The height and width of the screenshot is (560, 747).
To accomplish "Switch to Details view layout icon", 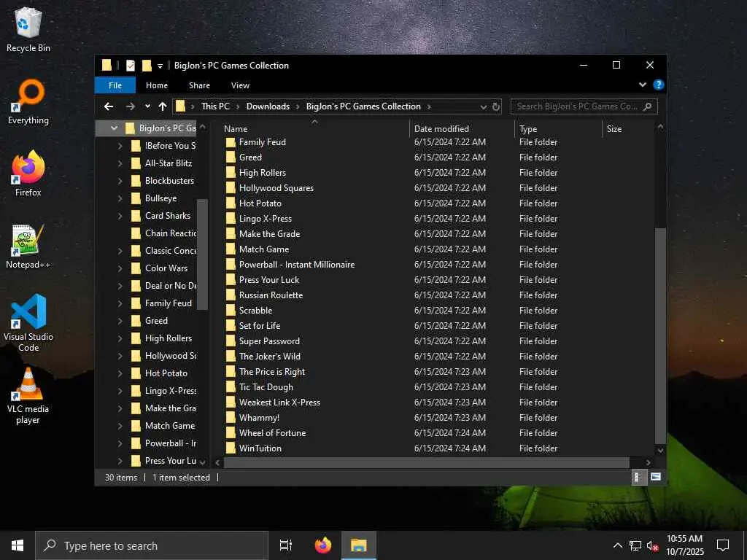I will tap(638, 477).
